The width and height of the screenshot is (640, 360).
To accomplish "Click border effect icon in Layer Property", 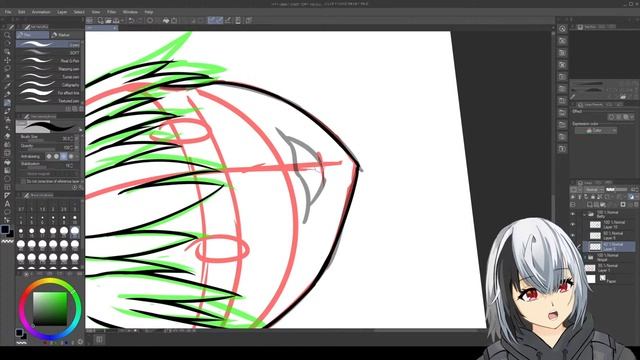I will 611,117.
